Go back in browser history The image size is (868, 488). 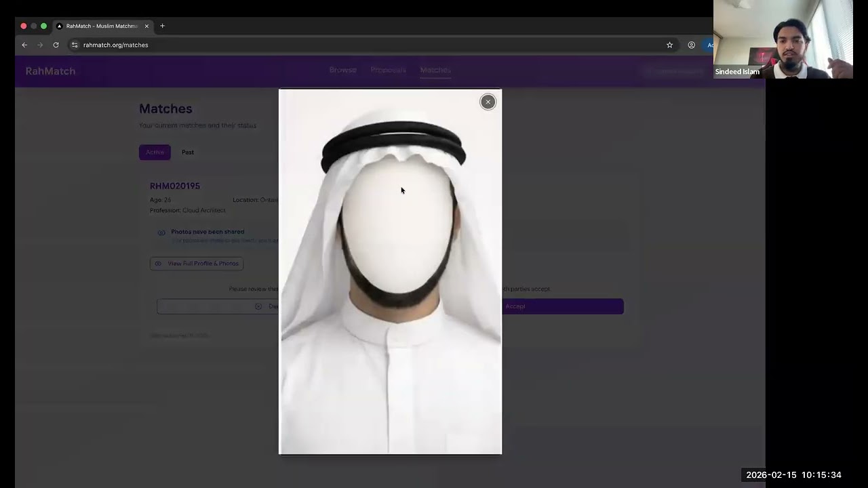click(x=24, y=45)
